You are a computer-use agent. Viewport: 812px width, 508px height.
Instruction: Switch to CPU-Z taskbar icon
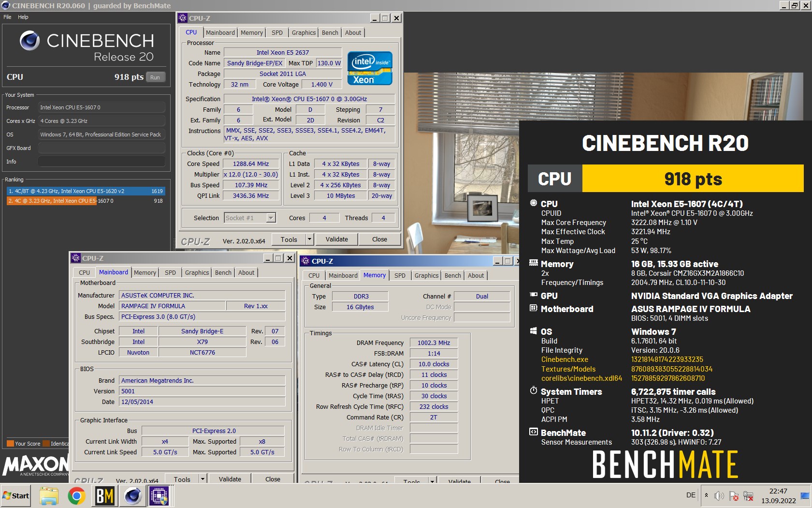tap(159, 496)
